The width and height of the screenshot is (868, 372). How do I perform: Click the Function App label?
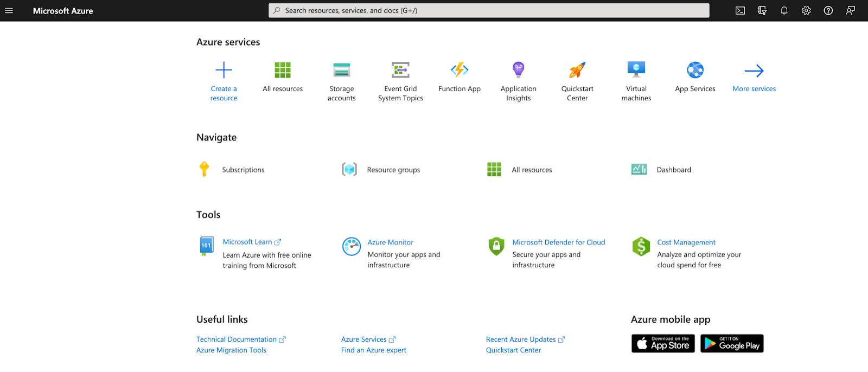click(x=459, y=89)
